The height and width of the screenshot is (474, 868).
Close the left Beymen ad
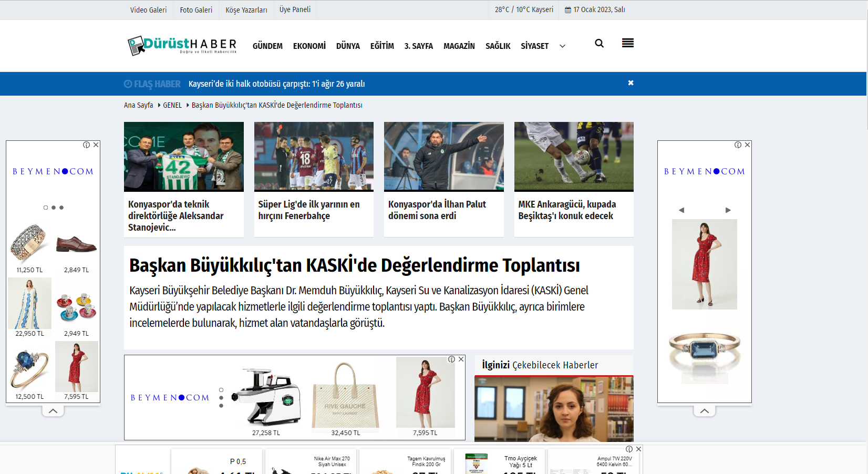pyautogui.click(x=96, y=145)
